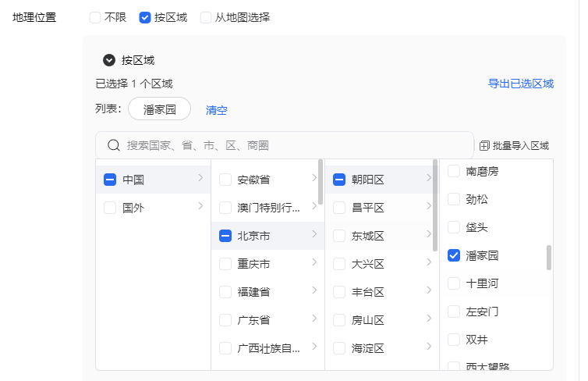
Task: Click the search magnifier icon
Action: (x=113, y=145)
